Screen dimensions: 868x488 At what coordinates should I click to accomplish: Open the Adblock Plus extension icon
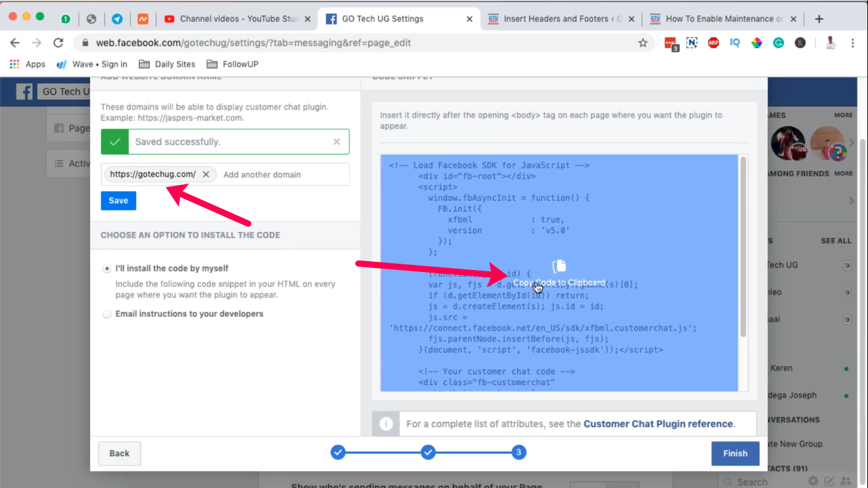(x=714, y=43)
